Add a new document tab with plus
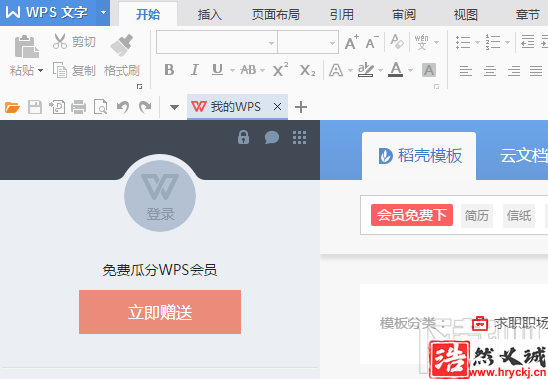The height and width of the screenshot is (379, 548). coord(301,107)
